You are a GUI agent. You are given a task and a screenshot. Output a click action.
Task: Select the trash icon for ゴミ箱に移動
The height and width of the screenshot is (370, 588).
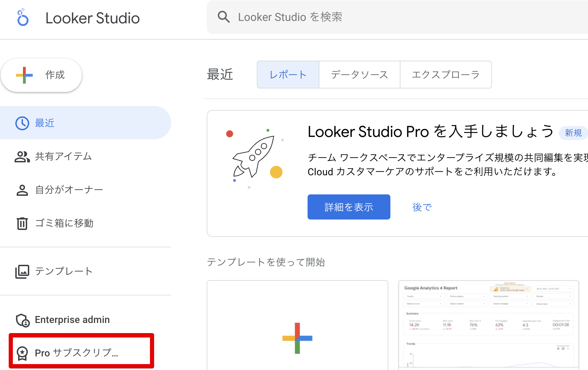pyautogui.click(x=22, y=223)
